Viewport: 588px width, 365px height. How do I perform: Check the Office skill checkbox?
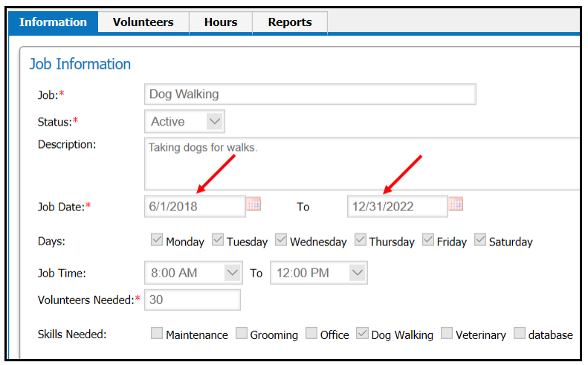pos(311,333)
